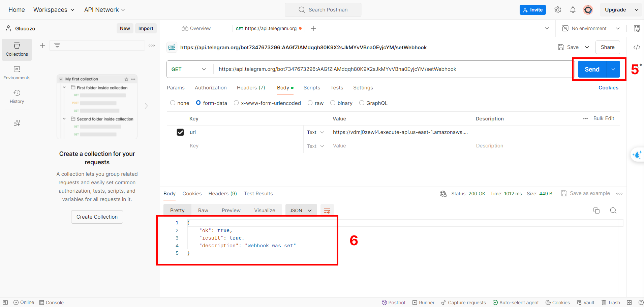Open the JSON format dropdown

click(301, 211)
